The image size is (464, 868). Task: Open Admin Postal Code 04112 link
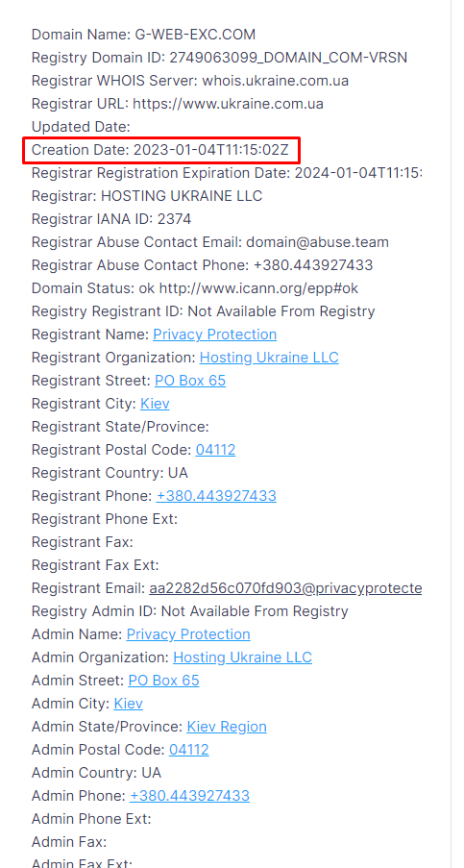tap(189, 750)
